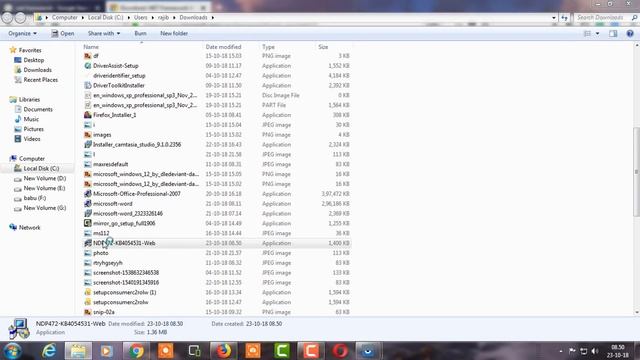
Task: Select the Firefox_Installer_1 file icon
Action: (87, 115)
